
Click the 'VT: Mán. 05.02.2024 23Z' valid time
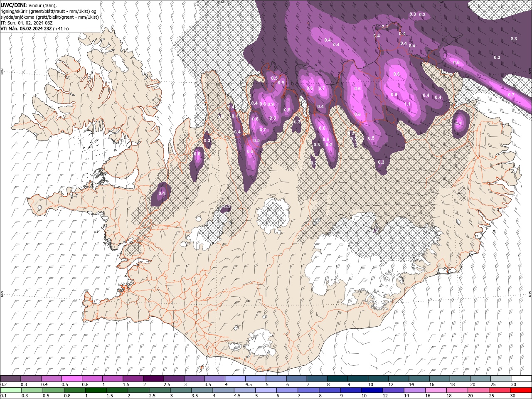26,29
